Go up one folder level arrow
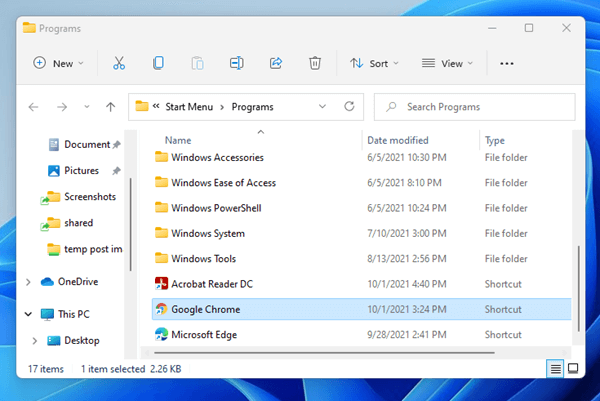The width and height of the screenshot is (600, 401). point(111,107)
